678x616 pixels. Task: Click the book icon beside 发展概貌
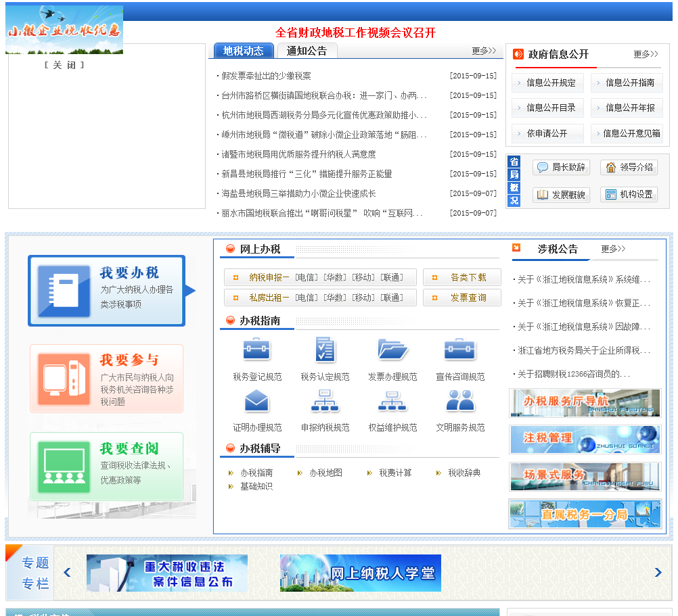click(x=543, y=194)
